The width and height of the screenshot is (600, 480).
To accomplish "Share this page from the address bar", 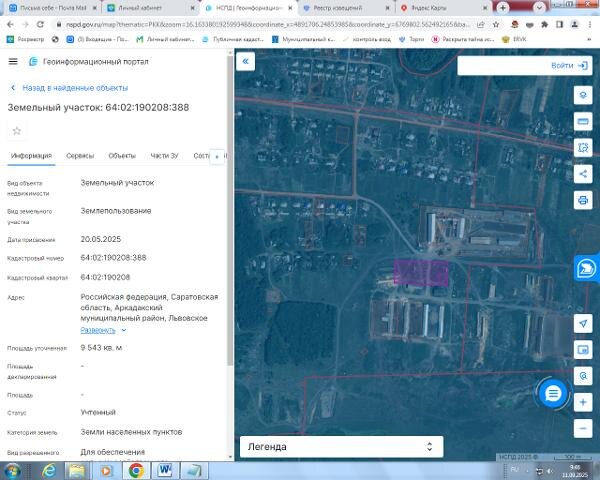I will 481,24.
